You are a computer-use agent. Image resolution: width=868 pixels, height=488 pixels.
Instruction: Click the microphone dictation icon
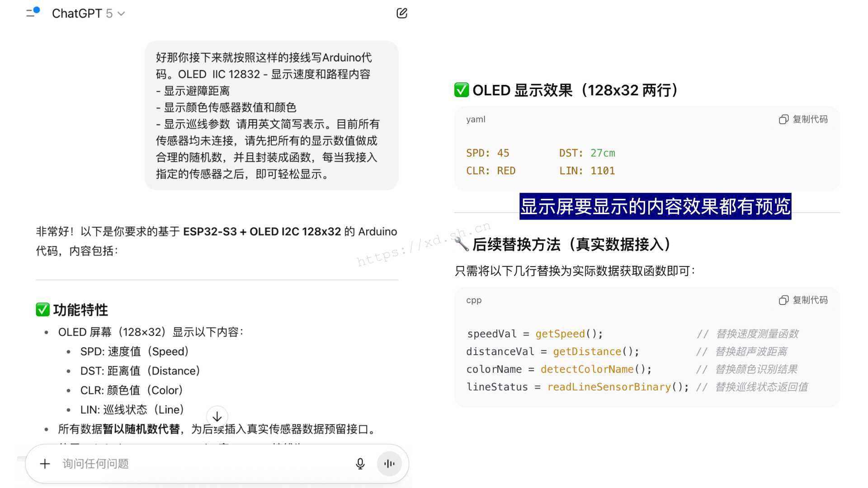click(360, 464)
